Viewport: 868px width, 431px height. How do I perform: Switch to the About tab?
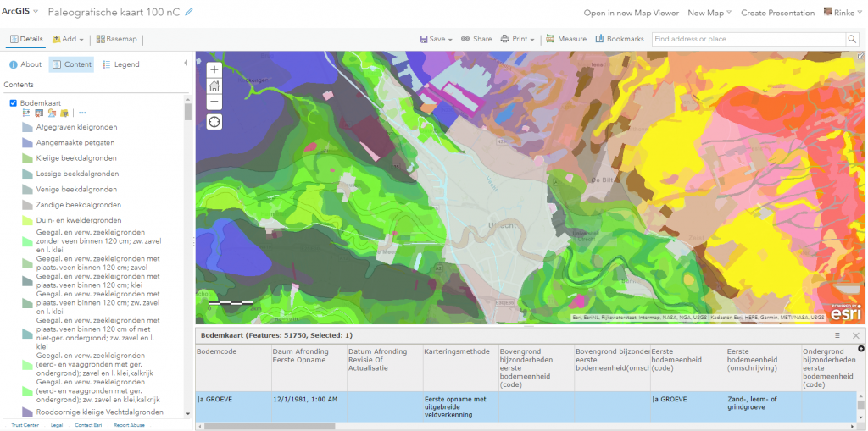click(x=25, y=64)
